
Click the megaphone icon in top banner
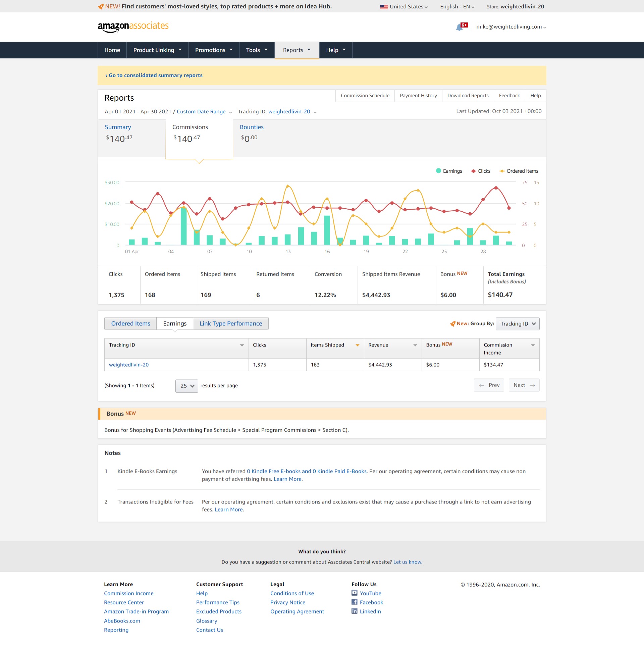coord(101,6)
